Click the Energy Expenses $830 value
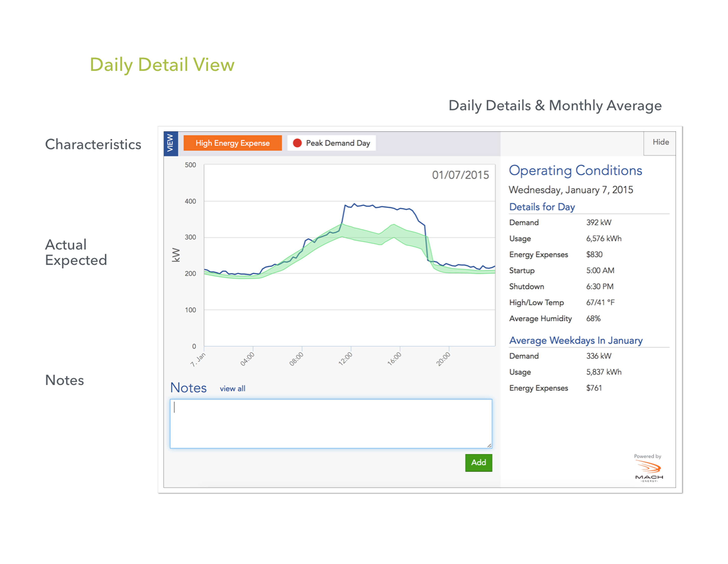 [x=594, y=255]
